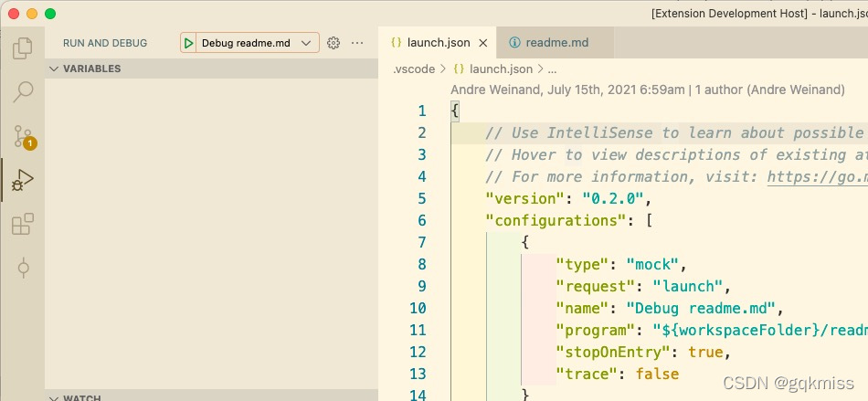Open the Search view in activity bar
Viewport: 868px width, 401px height.
[23, 92]
